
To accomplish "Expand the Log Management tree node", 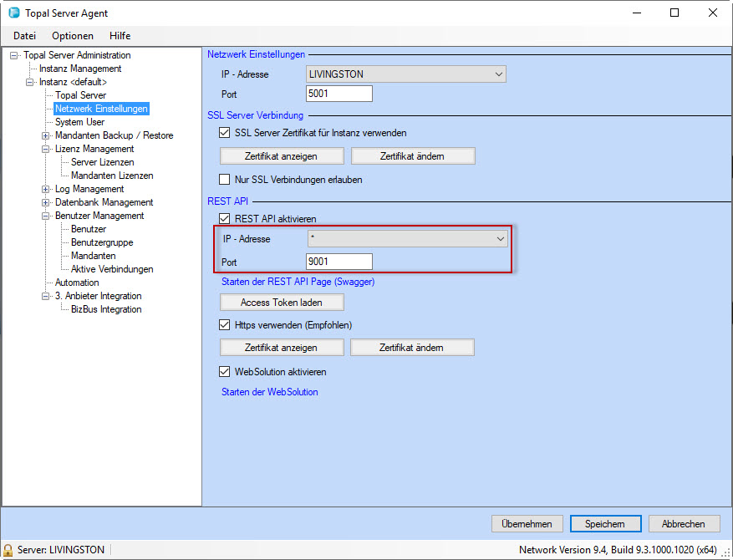I will pos(46,189).
